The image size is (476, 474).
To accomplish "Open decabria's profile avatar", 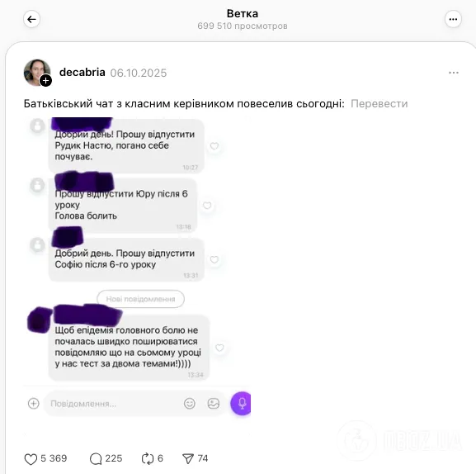I will pyautogui.click(x=37, y=73).
